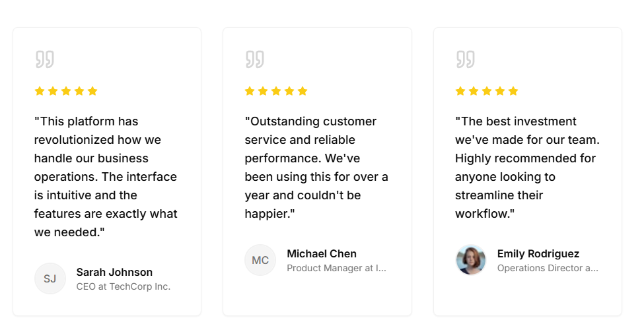Click the first star in Sarah Johnson's rating
This screenshot has height=326, width=644.
coord(40,91)
